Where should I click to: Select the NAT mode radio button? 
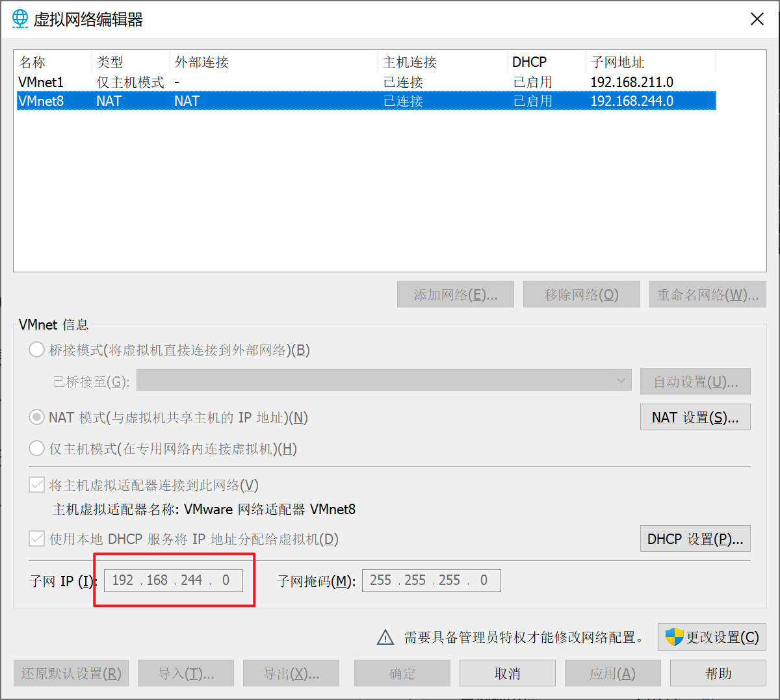tap(37, 417)
